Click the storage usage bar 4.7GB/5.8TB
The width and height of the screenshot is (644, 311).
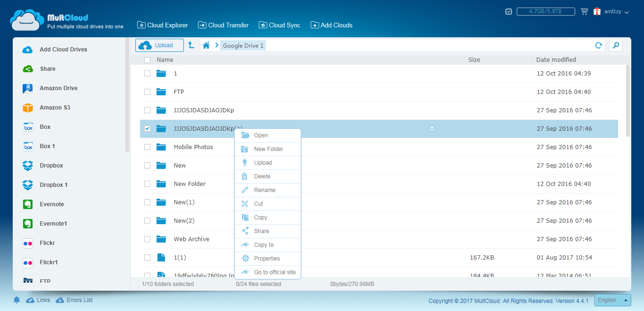tap(545, 12)
